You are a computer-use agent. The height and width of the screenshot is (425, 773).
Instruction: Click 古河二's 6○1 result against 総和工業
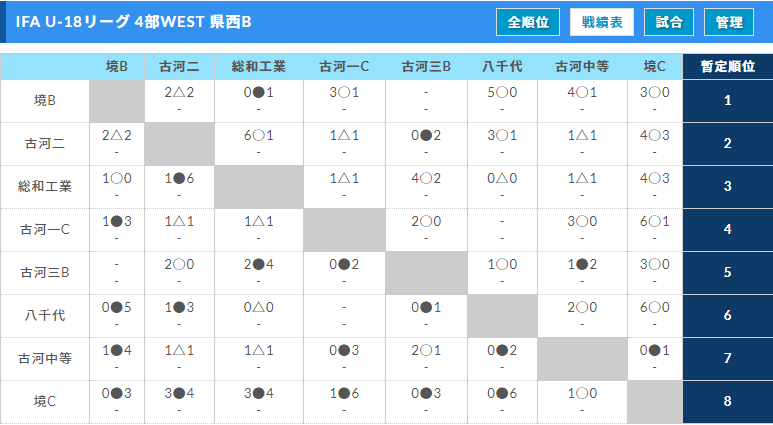click(x=258, y=136)
